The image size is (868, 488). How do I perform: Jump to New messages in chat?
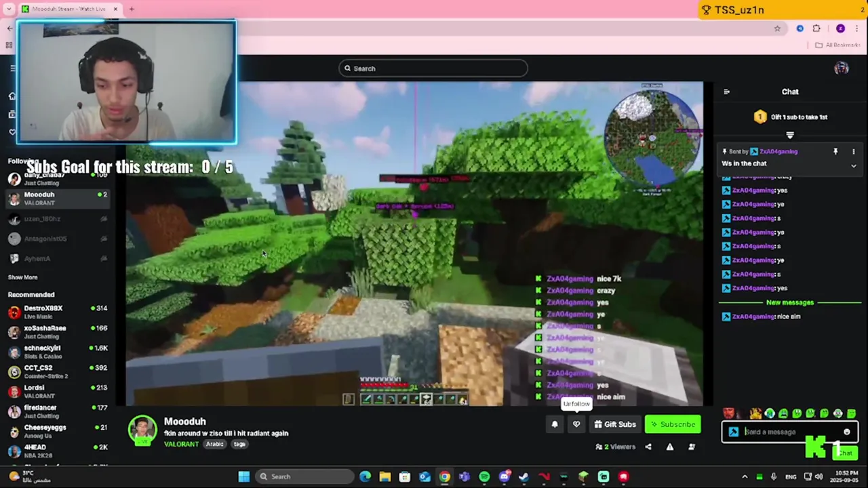[x=789, y=302]
